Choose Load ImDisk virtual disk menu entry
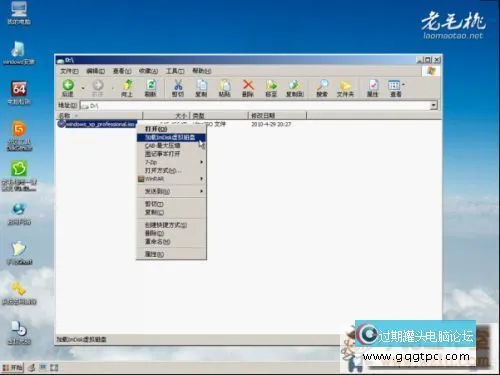Screen dimensions: 500x375 pyautogui.click(x=171, y=137)
